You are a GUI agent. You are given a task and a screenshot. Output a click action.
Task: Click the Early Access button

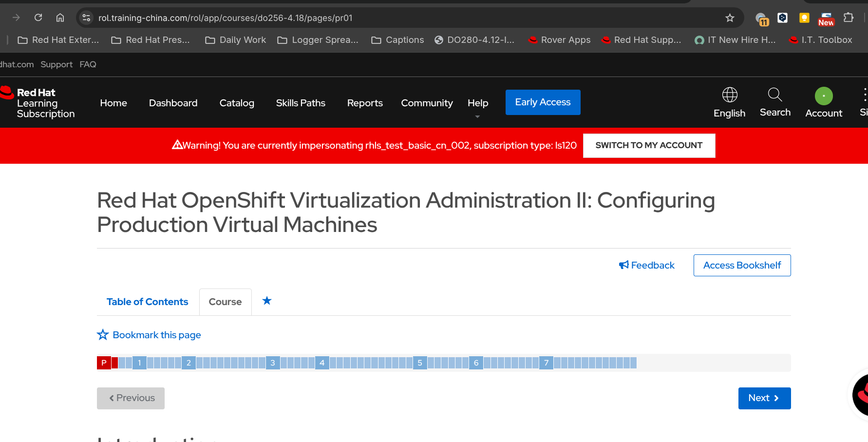pyautogui.click(x=543, y=102)
